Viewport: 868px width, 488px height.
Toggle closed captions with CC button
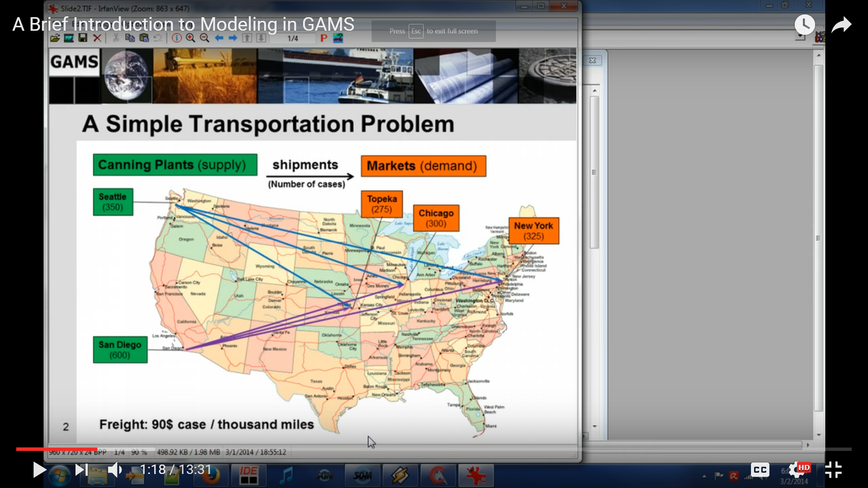[760, 470]
